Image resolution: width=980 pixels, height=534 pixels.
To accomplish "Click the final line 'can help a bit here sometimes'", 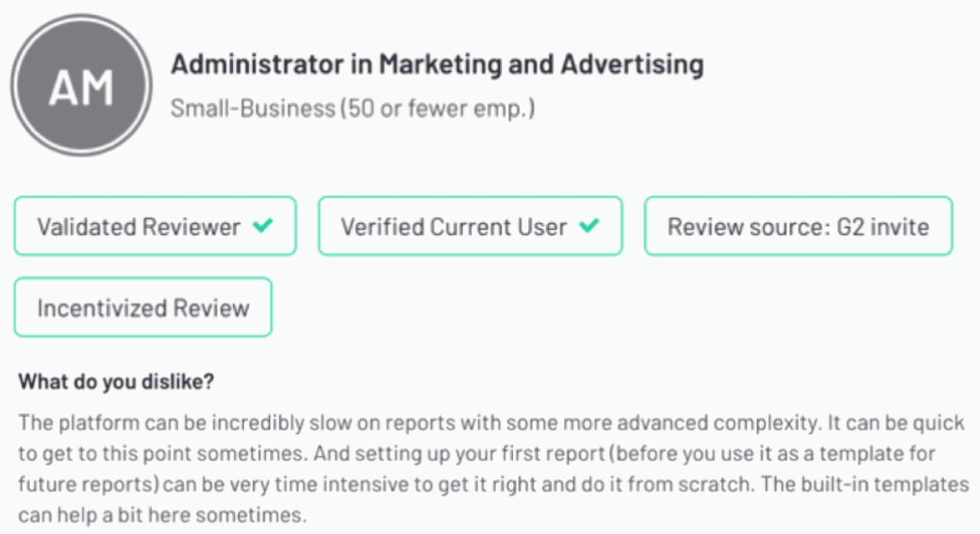I will pos(162,517).
